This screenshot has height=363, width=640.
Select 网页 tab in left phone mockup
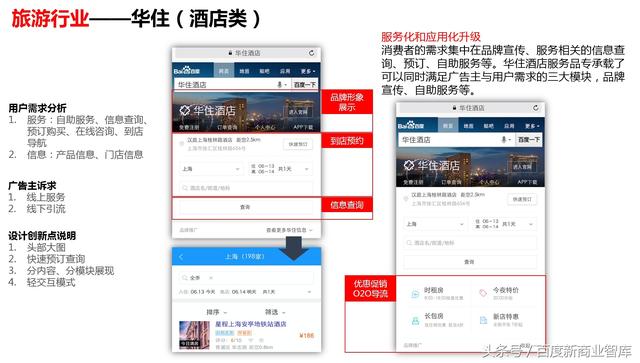[224, 71]
